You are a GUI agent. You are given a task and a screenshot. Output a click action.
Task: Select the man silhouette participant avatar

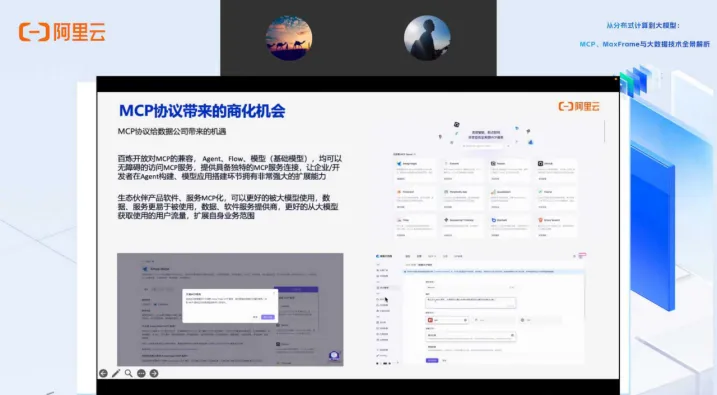[x=427, y=38]
